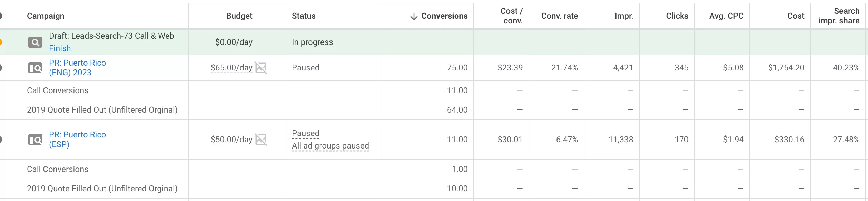868x201 pixels.
Task: Toggle status dot for PR: Puerto Rico (ENG) 2023
Action: pos(1,68)
